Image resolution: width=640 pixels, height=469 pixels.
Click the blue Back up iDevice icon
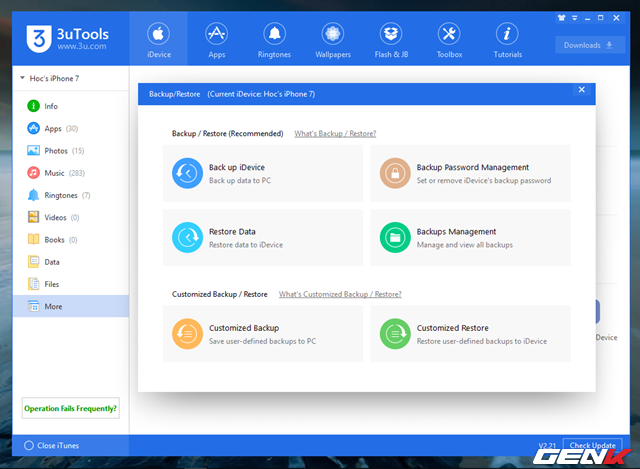(x=187, y=173)
